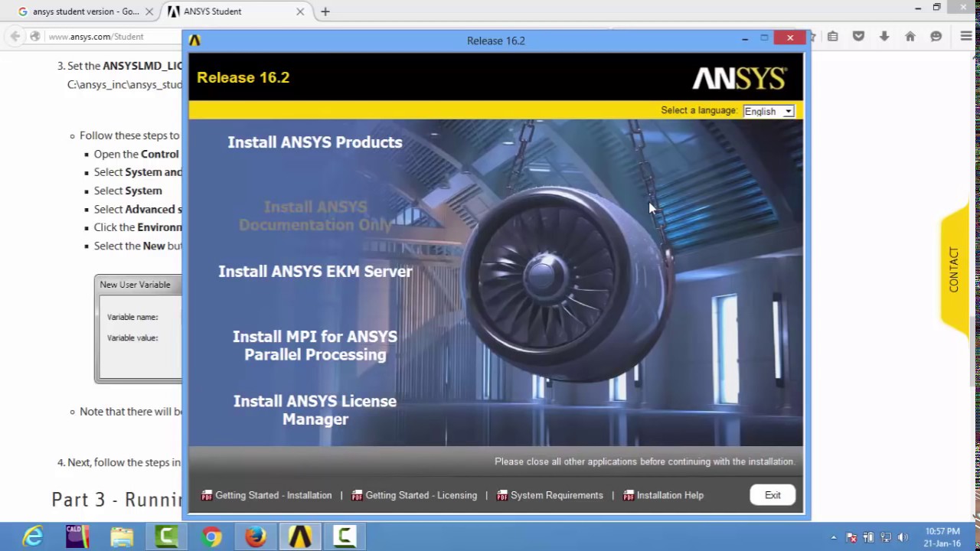Viewport: 980px width, 551px height.
Task: Restore down the Firefox browser window
Action: 936,8
